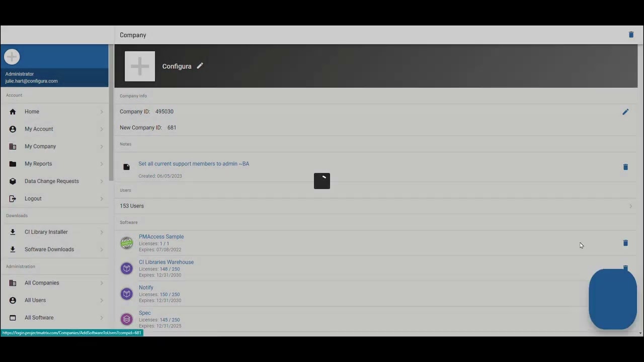Go to Home in sidebar
Image resolution: width=644 pixels, height=362 pixels.
(54, 112)
